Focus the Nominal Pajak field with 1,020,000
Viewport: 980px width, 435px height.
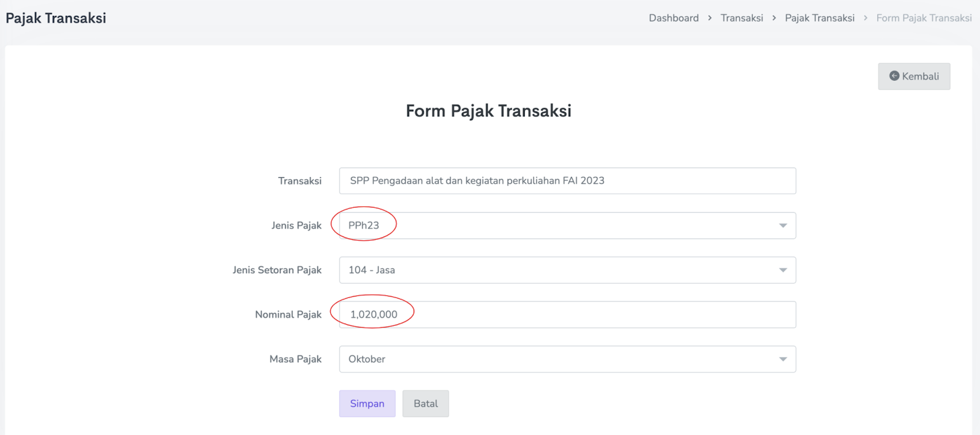tap(567, 314)
